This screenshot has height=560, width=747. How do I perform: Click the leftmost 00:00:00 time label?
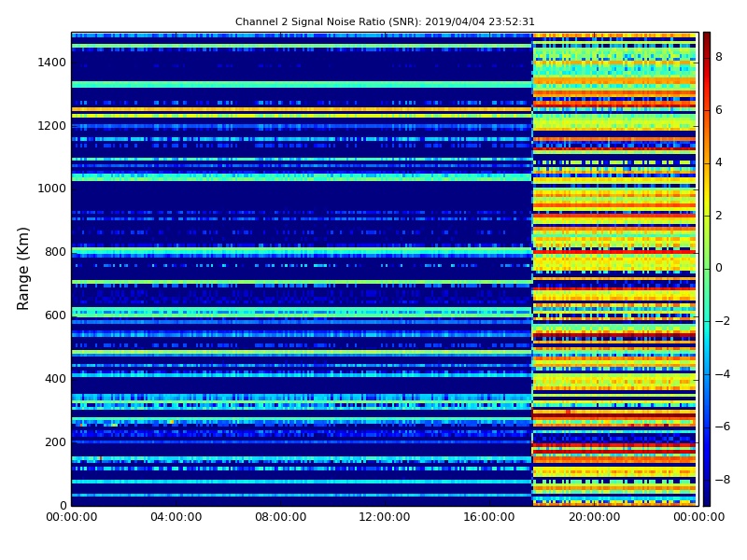(72, 517)
